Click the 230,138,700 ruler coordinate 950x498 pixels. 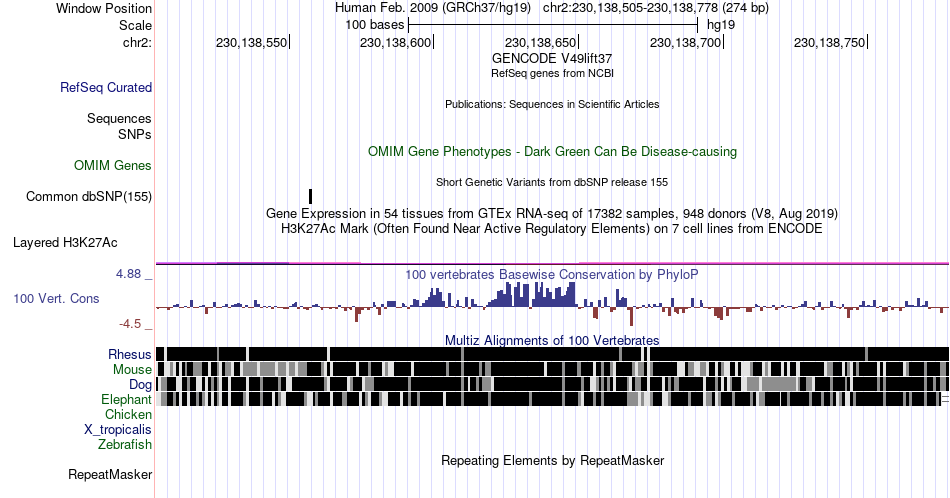coord(685,42)
